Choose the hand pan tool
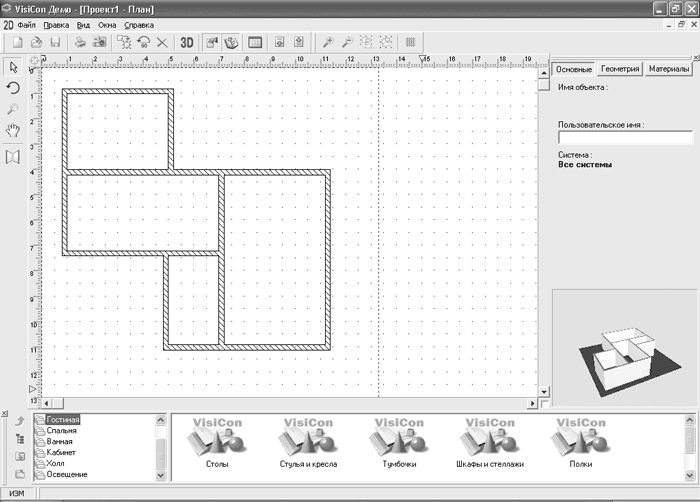This screenshot has width=700, height=502. point(14,131)
